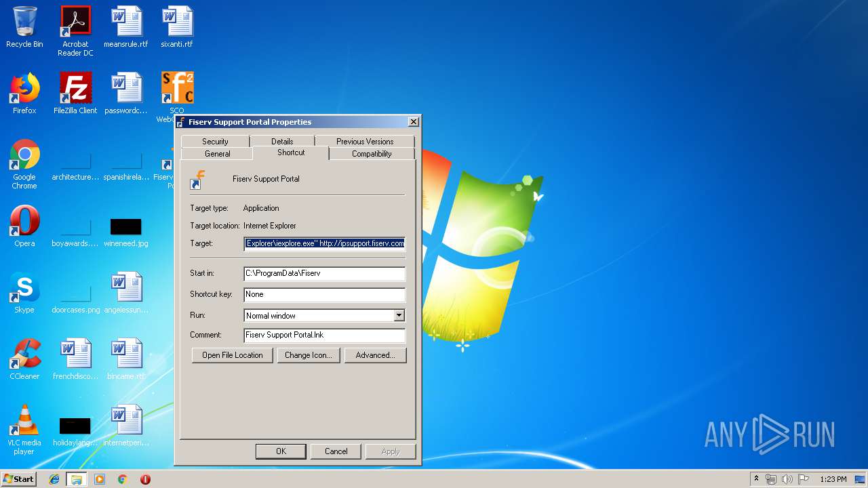Select the architecture... file label
This screenshot has width=868, height=488.
75,177
